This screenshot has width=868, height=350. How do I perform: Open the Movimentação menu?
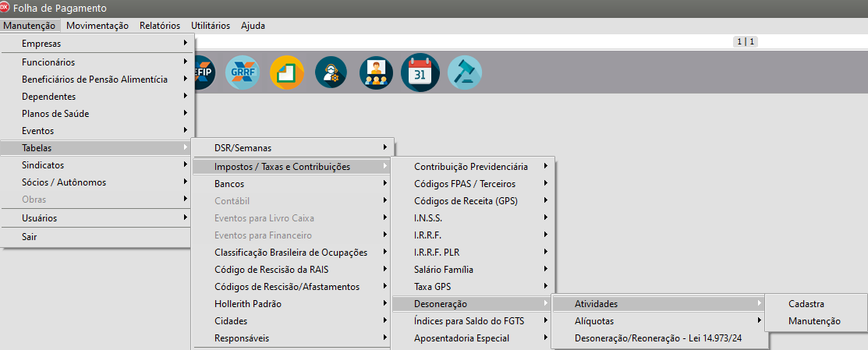coord(97,25)
